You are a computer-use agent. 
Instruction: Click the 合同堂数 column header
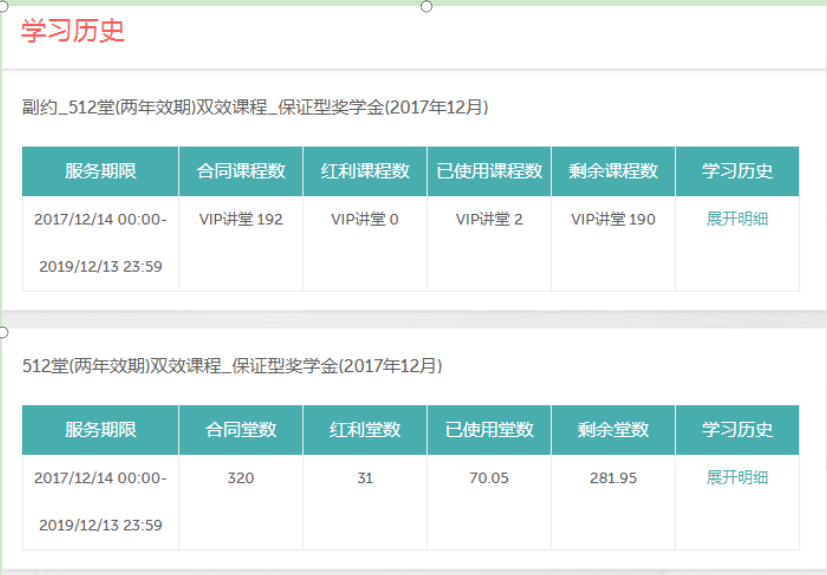241,430
